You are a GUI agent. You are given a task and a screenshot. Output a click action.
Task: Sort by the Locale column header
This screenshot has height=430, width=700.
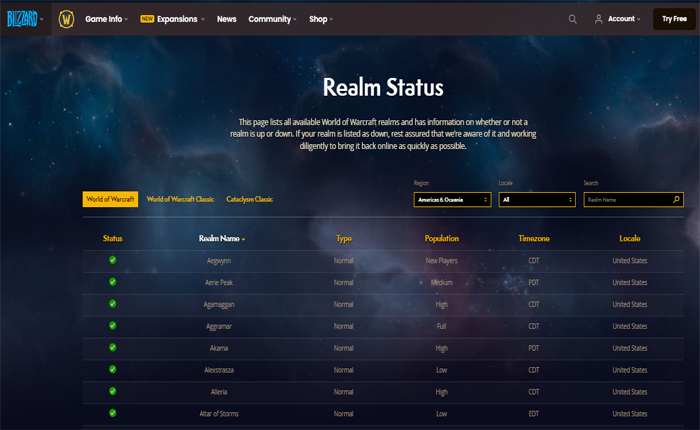629,238
